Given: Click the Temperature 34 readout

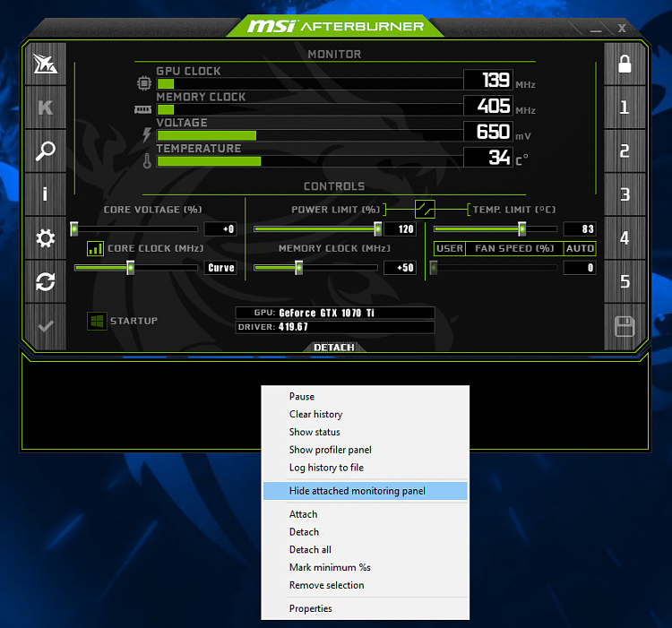Looking at the screenshot, I should pos(488,157).
